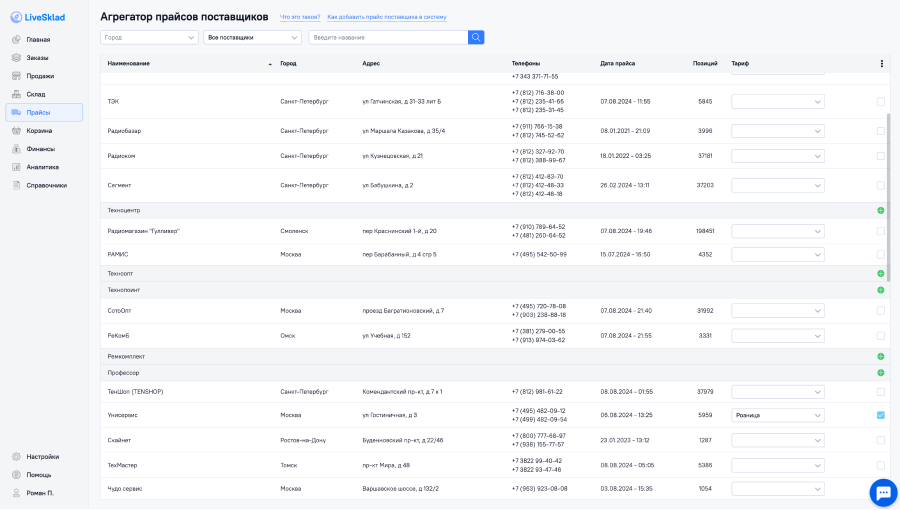The width and height of the screenshot is (900, 510).
Task: Check the Скайнет supplier checkbox
Action: tap(880, 441)
